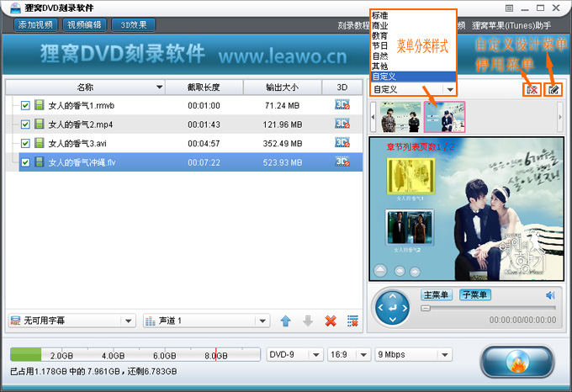Open the 声道 1 audio track dropdown

pos(206,320)
